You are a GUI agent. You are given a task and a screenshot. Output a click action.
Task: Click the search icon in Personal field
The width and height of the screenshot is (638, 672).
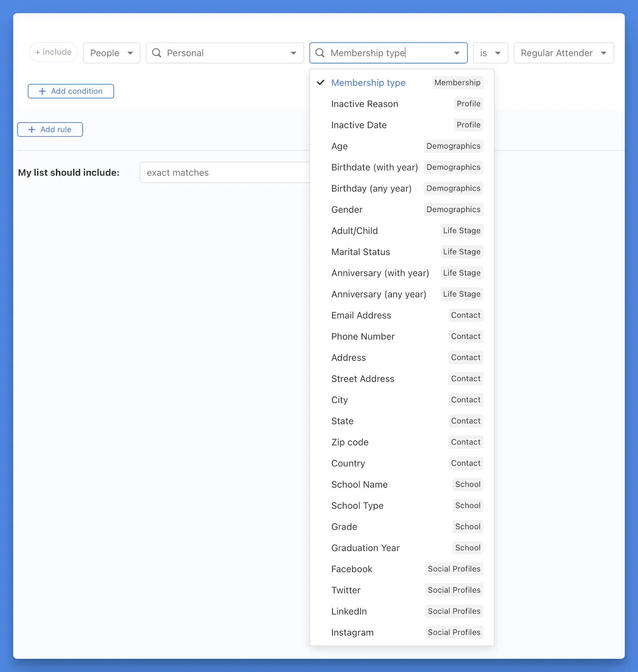click(x=156, y=53)
